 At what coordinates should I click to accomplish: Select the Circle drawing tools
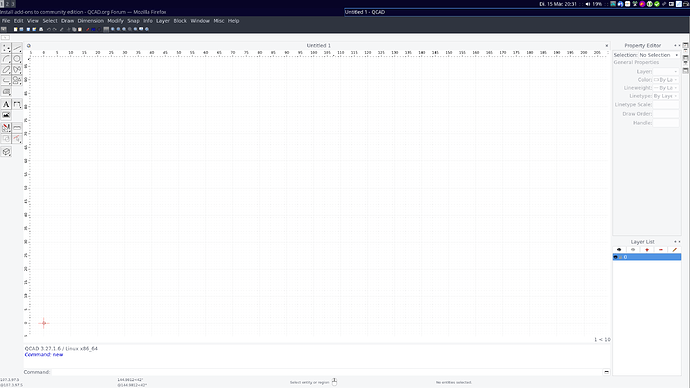pos(17,59)
